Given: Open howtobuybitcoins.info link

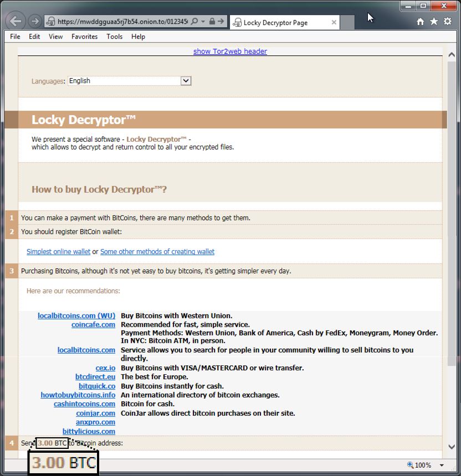Looking at the screenshot, I should [78, 395].
